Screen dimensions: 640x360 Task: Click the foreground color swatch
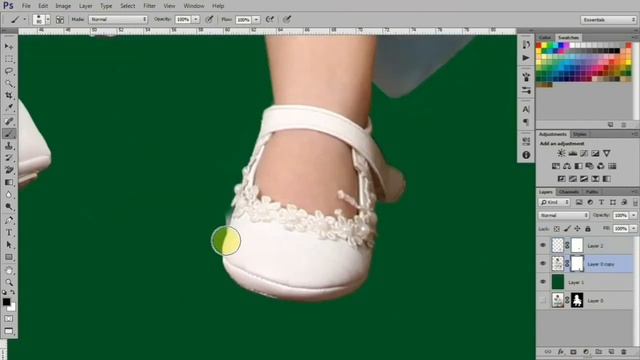(x=6, y=302)
